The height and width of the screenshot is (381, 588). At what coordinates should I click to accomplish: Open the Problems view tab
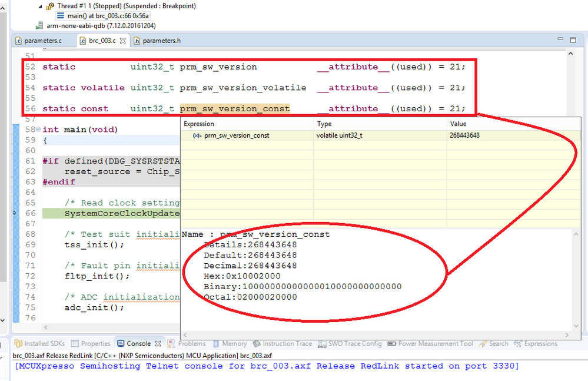[x=187, y=343]
